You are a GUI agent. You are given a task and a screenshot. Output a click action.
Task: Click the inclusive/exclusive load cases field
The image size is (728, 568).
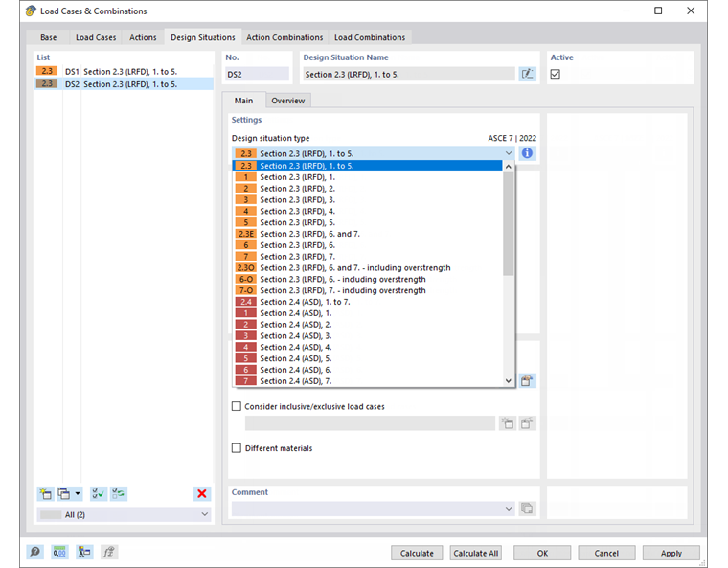(370, 423)
